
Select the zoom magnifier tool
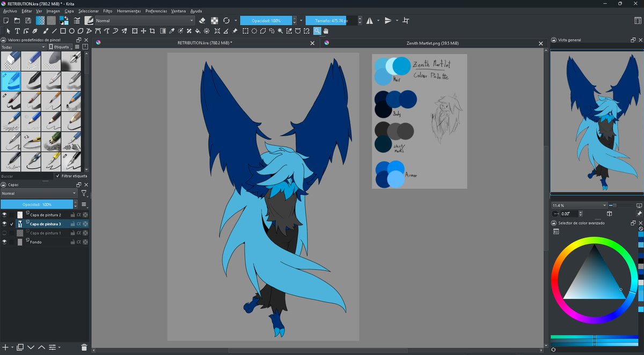pos(317,31)
